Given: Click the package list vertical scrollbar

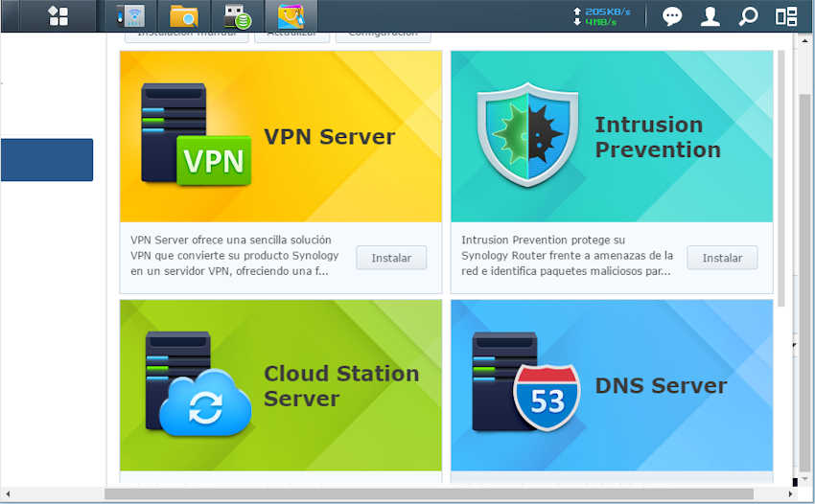Looking at the screenshot, I should (780, 178).
